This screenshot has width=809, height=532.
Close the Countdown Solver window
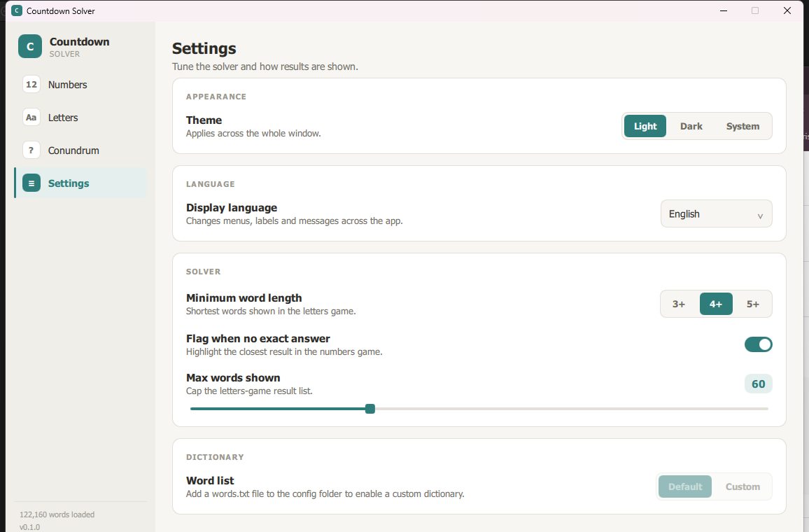[787, 10]
